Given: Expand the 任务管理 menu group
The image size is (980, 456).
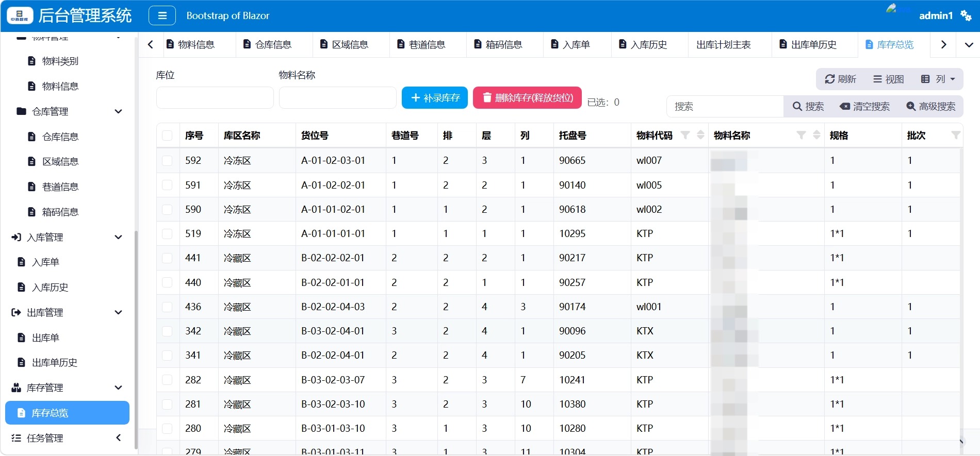Looking at the screenshot, I should (118, 438).
